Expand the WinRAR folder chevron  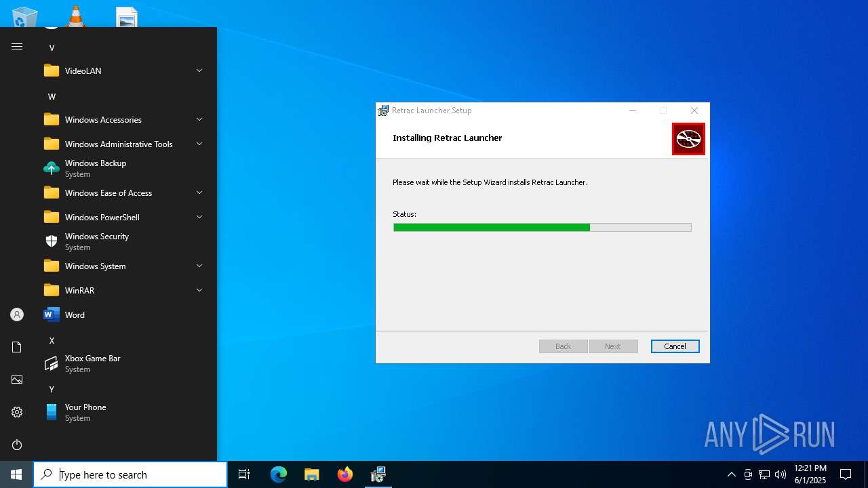click(199, 290)
